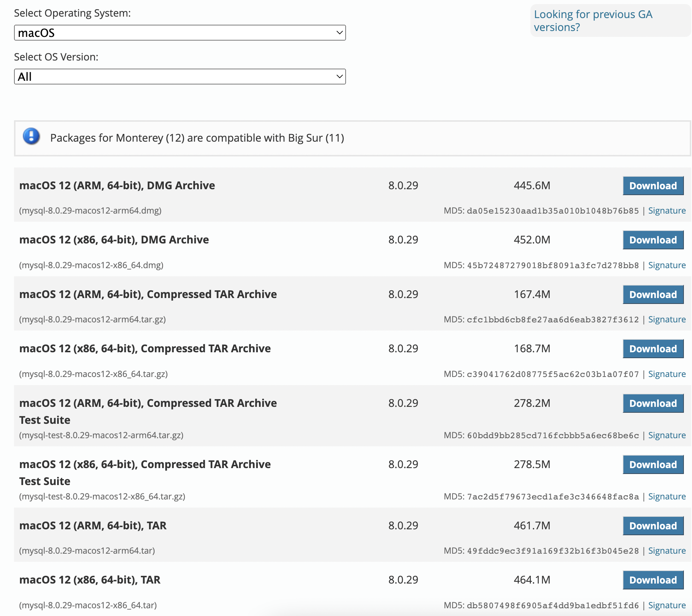Open the Select OS Version dropdown

(x=180, y=77)
